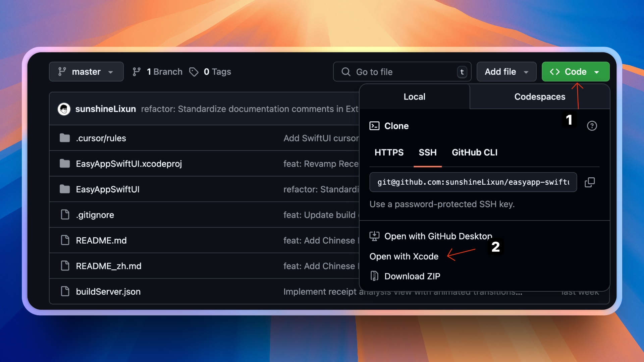Screen dimensions: 644x362
Task: Click sunshineLixun's avatar image
Action: [64, 109]
